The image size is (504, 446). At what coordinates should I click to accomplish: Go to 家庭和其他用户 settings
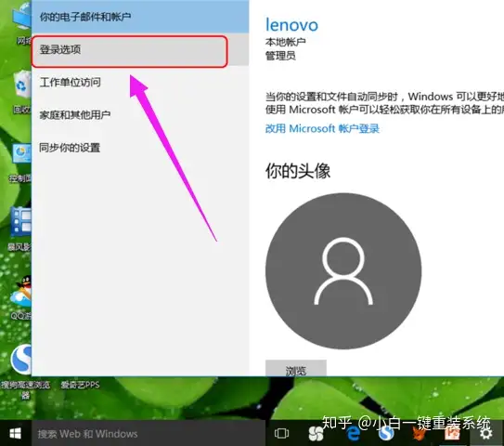pyautogui.click(x=140, y=115)
